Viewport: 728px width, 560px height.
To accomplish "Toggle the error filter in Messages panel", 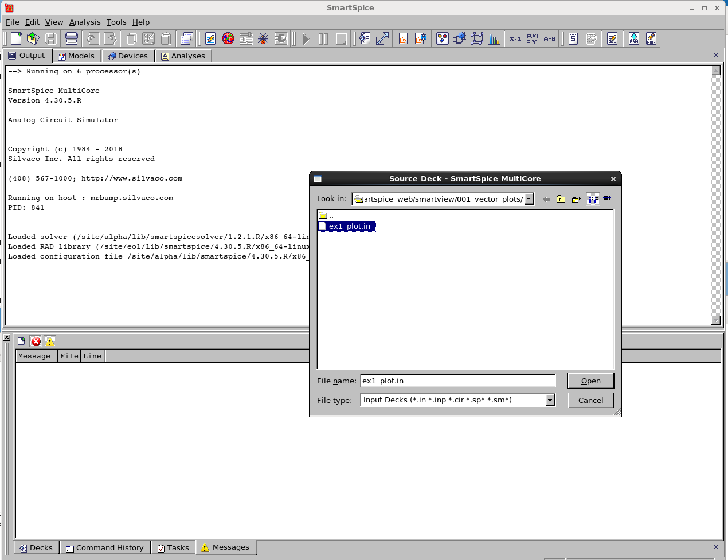I will pos(36,342).
